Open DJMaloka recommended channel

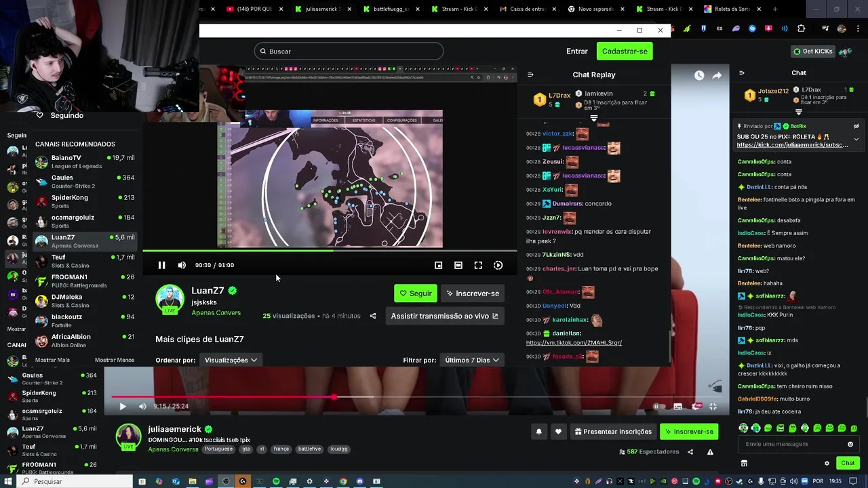click(x=85, y=300)
